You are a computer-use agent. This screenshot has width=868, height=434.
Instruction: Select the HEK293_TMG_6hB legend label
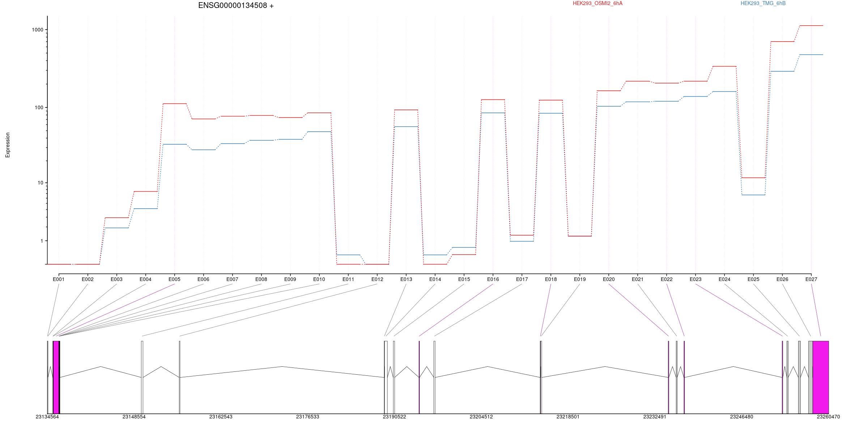(x=763, y=3)
